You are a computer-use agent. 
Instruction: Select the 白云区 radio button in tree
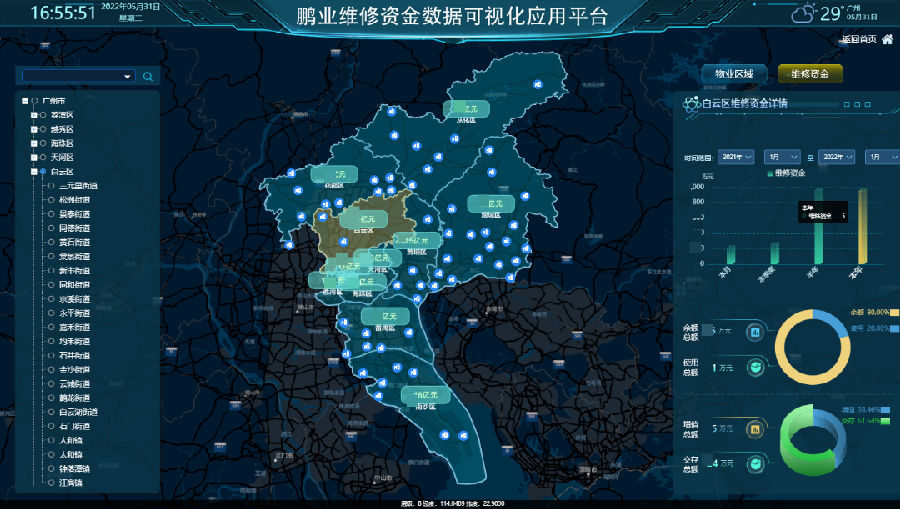tap(42, 172)
